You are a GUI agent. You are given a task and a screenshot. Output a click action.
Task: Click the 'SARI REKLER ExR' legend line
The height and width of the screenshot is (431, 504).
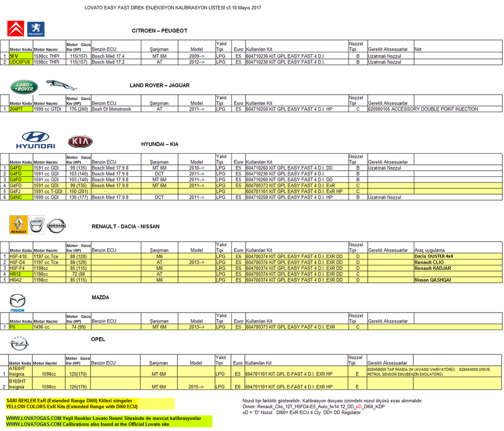tap(69, 401)
